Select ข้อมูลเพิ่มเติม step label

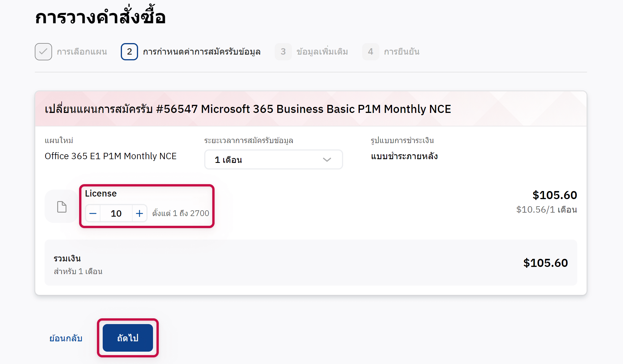pyautogui.click(x=322, y=52)
